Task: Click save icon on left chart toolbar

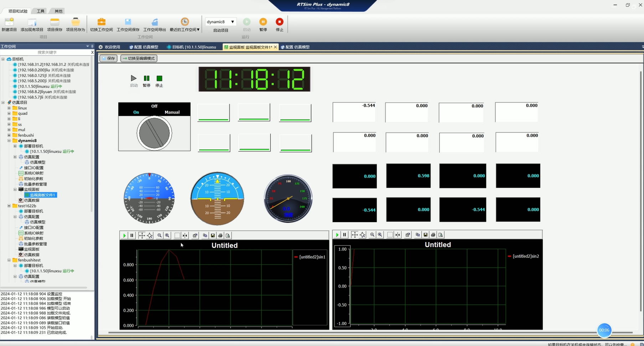Action: 213,235
